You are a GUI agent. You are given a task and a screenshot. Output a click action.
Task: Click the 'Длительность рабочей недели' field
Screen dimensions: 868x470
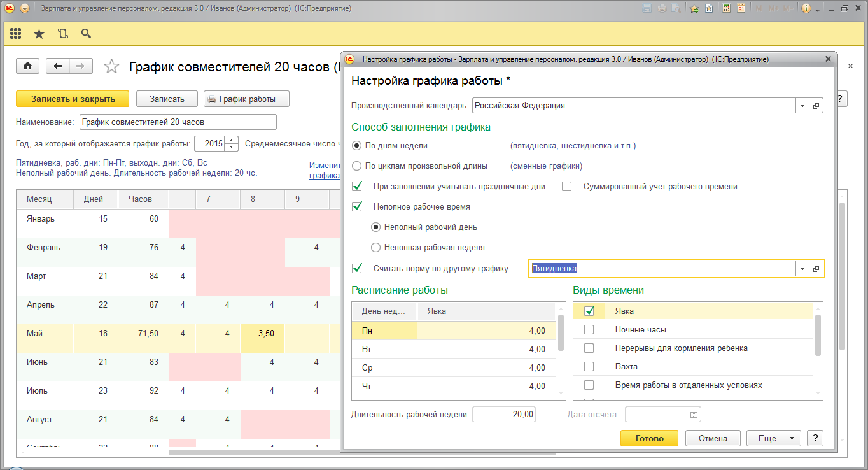coord(504,415)
